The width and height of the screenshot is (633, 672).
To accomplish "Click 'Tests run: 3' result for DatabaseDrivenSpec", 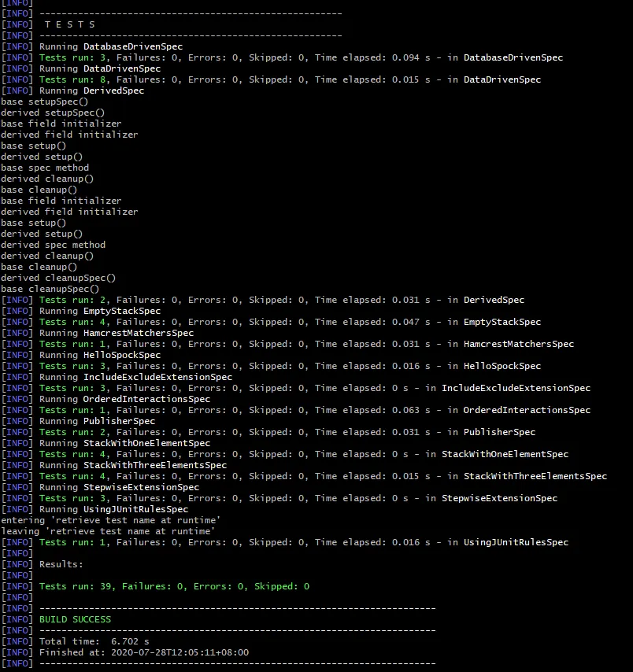I will (282, 57).
